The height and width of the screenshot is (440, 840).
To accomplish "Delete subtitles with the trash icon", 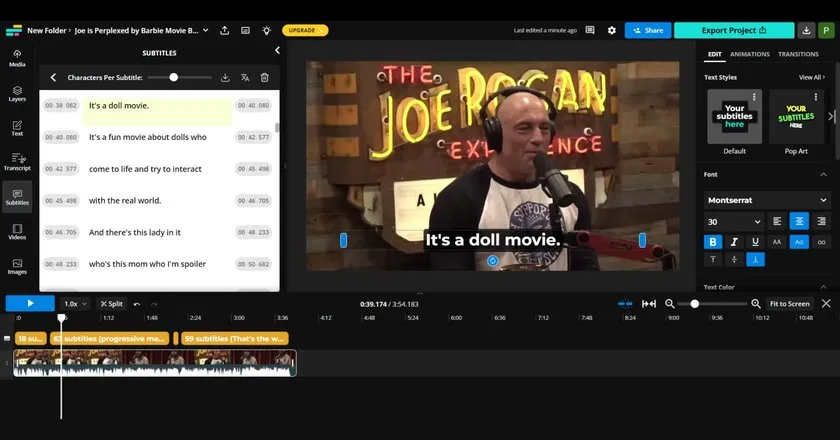I will tap(265, 78).
